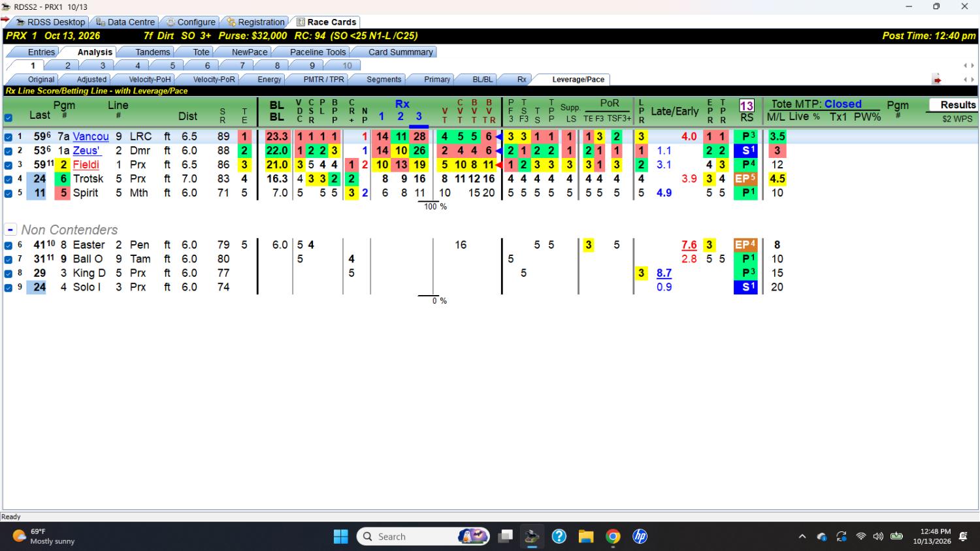
Task: Open the RDSS horse app on taskbar
Action: [x=532, y=537]
